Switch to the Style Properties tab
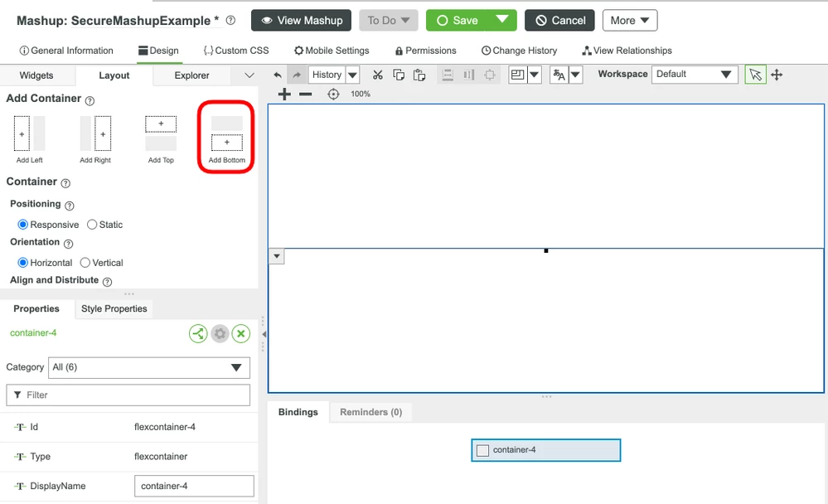828x504 pixels. [114, 308]
